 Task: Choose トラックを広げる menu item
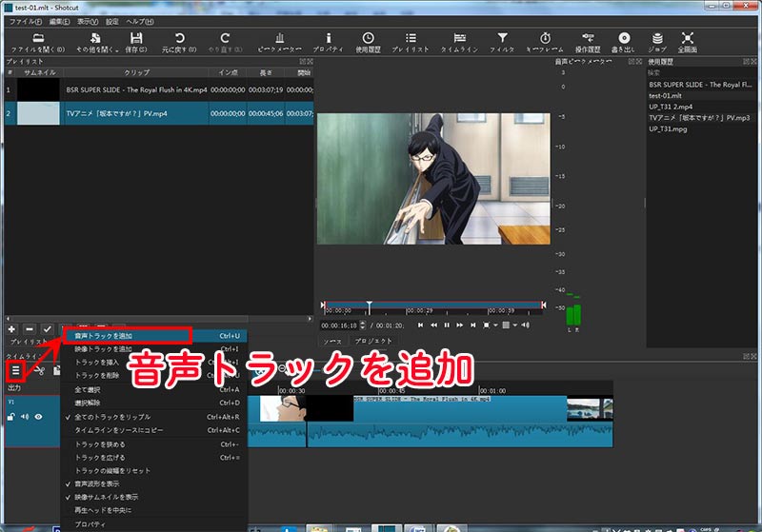[x=154, y=457]
